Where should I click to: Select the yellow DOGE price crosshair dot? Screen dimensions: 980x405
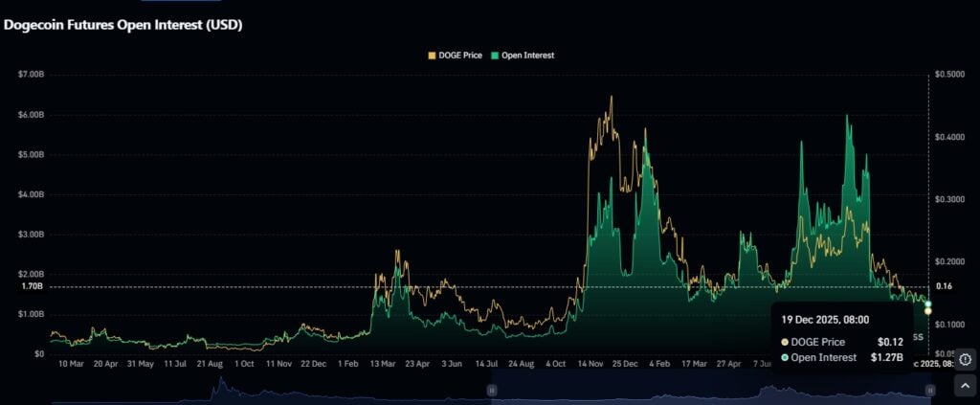point(928,310)
